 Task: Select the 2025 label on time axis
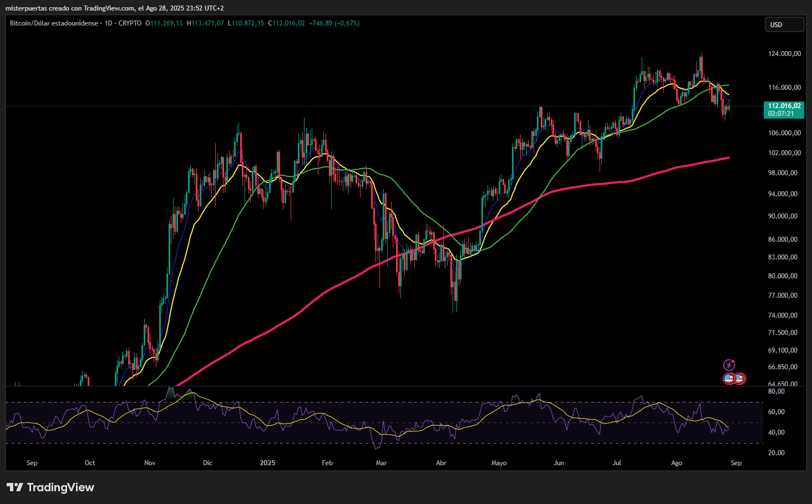point(267,463)
